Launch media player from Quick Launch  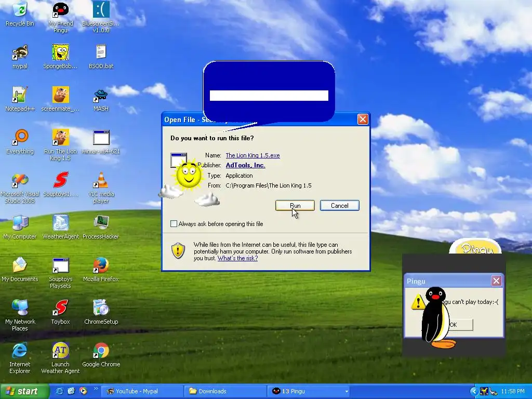83,391
